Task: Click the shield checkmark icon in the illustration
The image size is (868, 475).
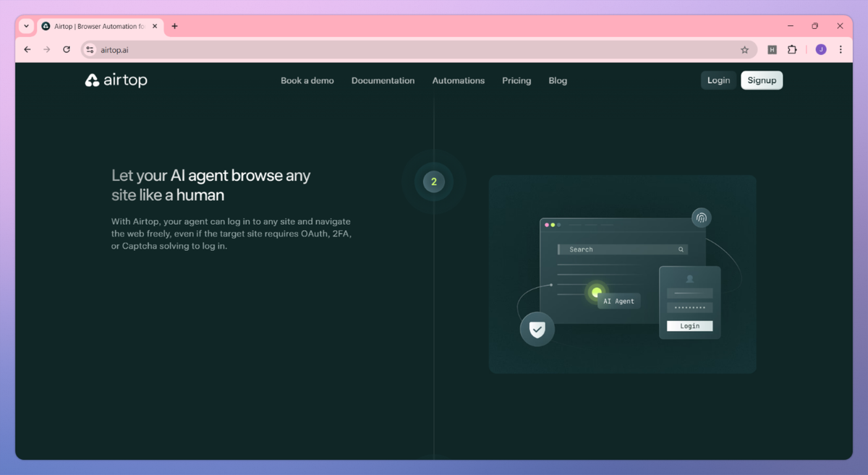Action: click(x=537, y=329)
